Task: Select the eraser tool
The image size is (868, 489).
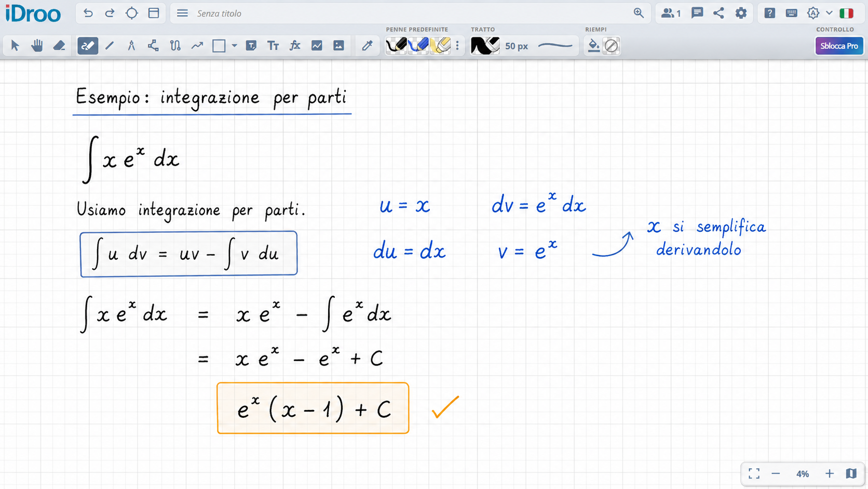Action: [x=59, y=46]
